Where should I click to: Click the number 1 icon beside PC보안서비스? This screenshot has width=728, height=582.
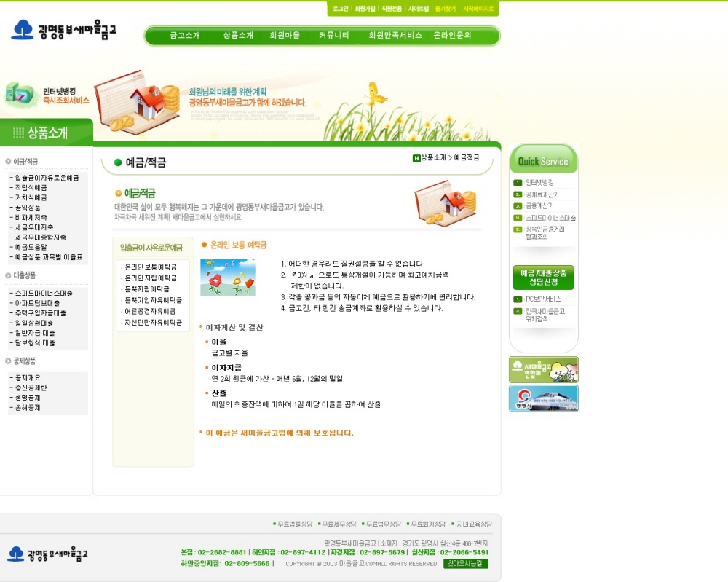point(518,299)
